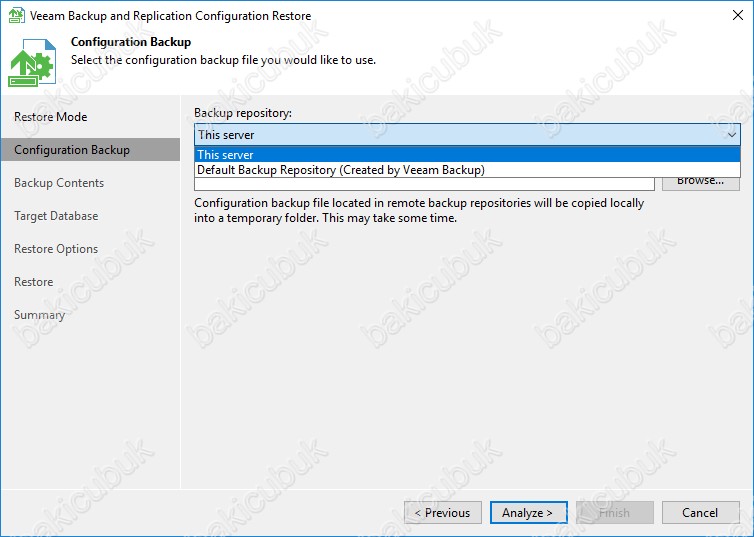Open the Restore Options step
Image resolution: width=754 pixels, height=537 pixels.
56,249
